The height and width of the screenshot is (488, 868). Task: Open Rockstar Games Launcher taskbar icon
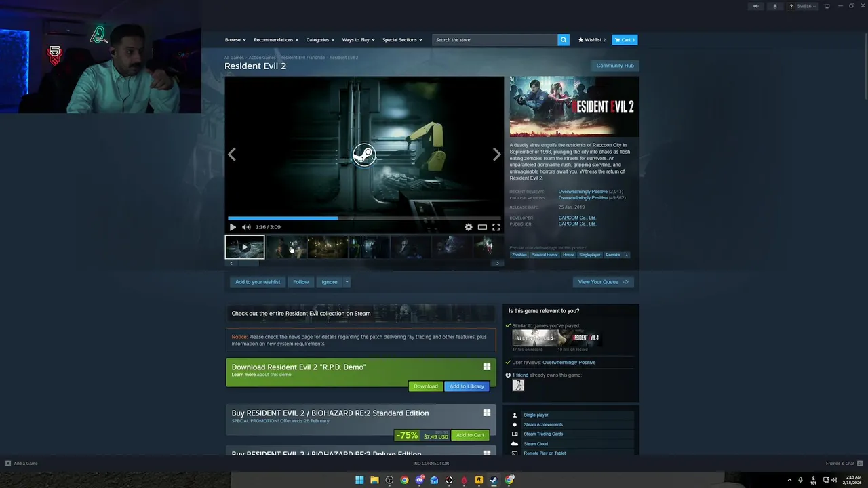click(479, 480)
